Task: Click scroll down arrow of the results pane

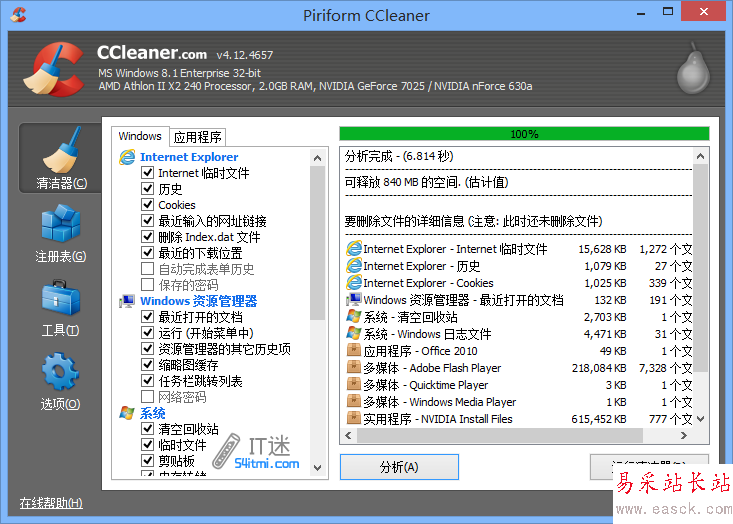Action: [x=700, y=419]
